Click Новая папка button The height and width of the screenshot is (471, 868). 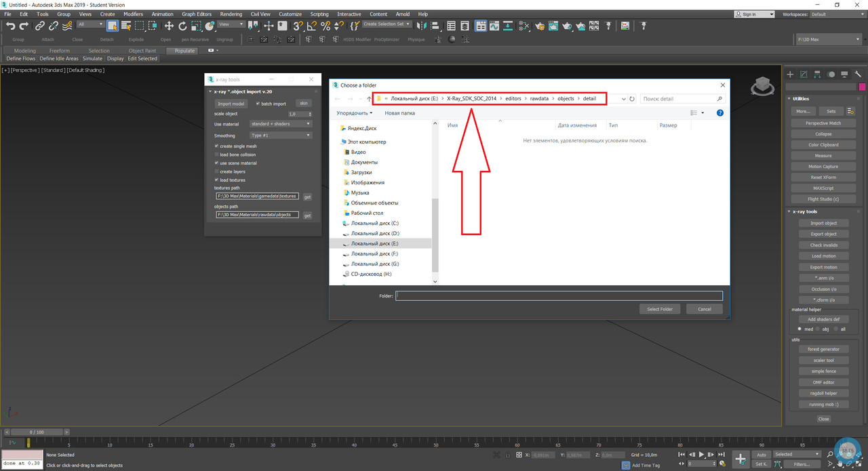(399, 113)
